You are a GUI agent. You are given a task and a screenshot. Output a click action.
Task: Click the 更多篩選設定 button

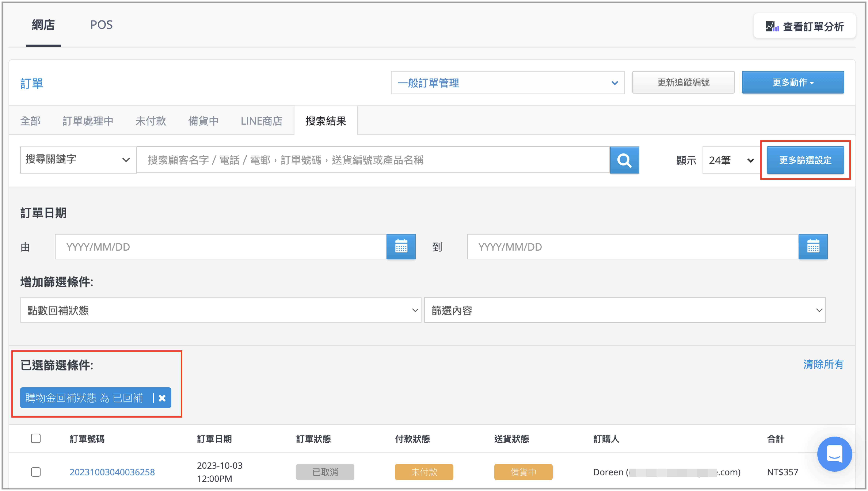point(805,160)
